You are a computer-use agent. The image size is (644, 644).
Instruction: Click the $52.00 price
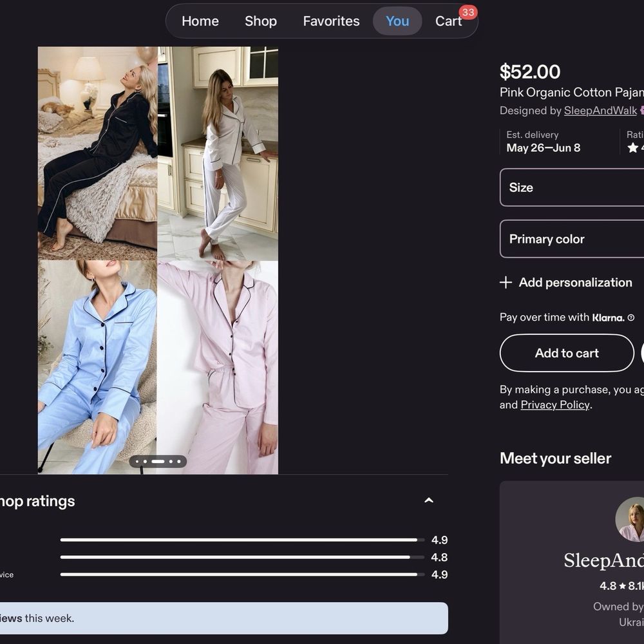pos(530,72)
